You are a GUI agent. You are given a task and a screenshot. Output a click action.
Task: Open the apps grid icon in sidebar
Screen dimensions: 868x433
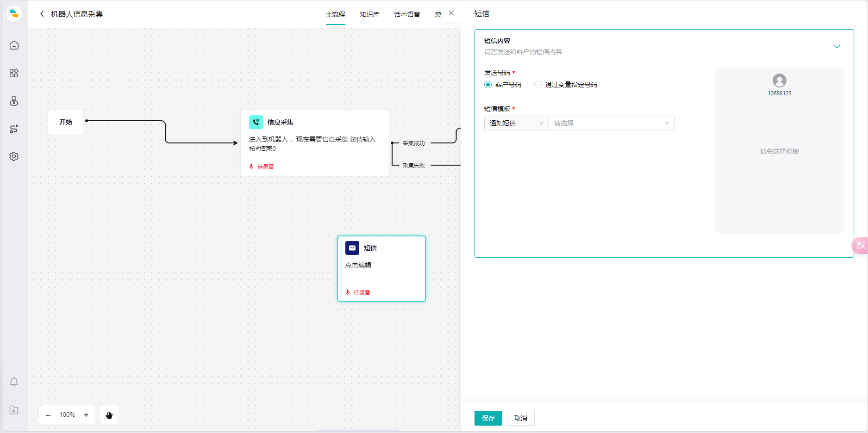tap(14, 73)
